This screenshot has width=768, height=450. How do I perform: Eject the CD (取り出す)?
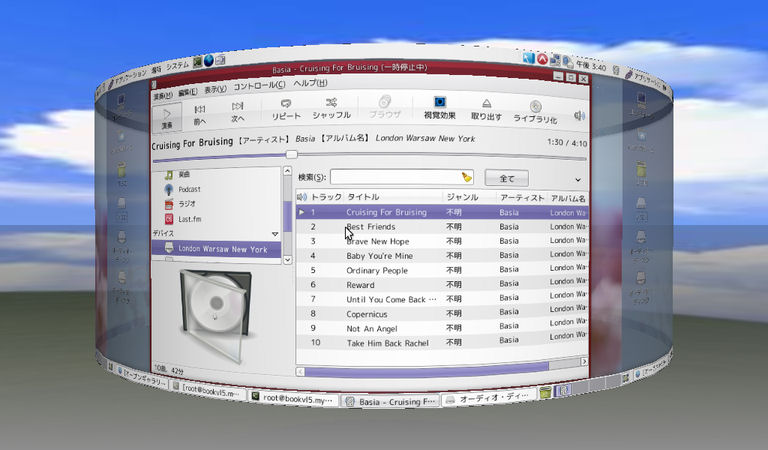(x=486, y=110)
